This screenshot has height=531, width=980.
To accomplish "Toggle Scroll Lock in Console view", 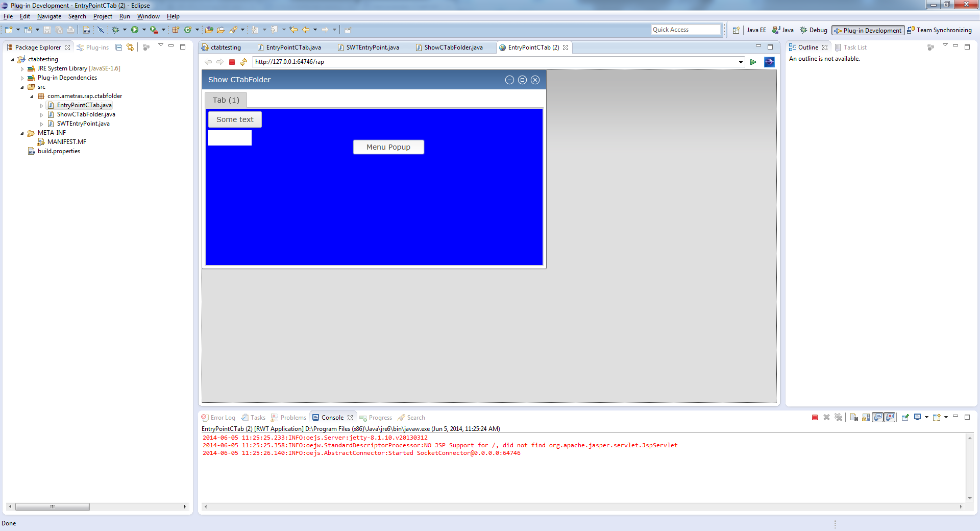I will (x=866, y=417).
